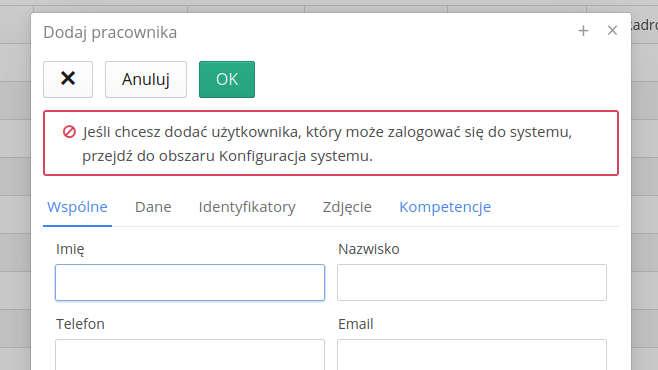Click the bold X button beside Anuluj
The height and width of the screenshot is (370, 658).
[68, 79]
